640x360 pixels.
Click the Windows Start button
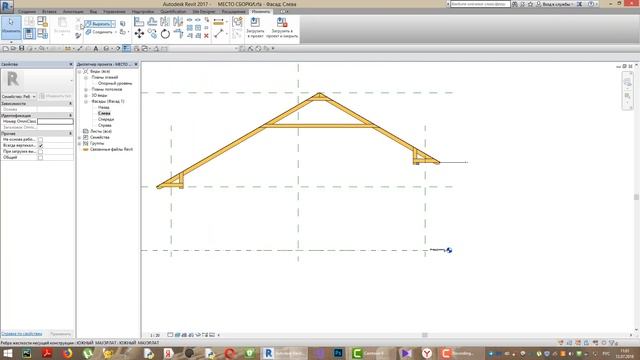[7, 353]
